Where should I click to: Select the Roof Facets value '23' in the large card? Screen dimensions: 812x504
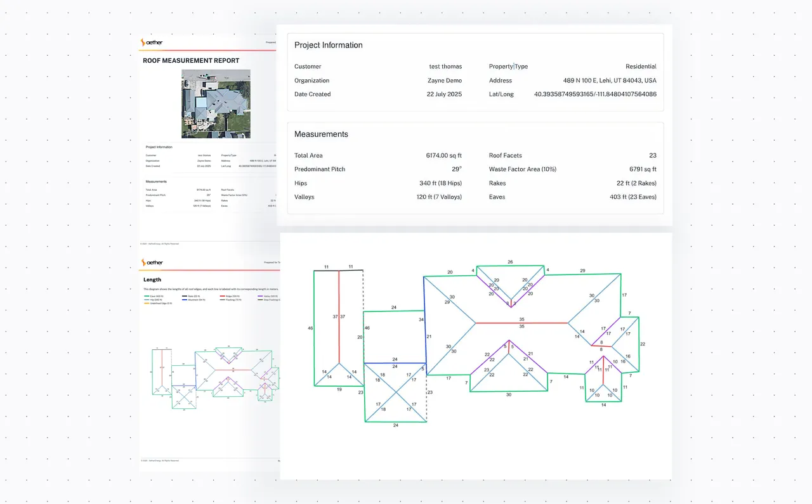coord(653,155)
